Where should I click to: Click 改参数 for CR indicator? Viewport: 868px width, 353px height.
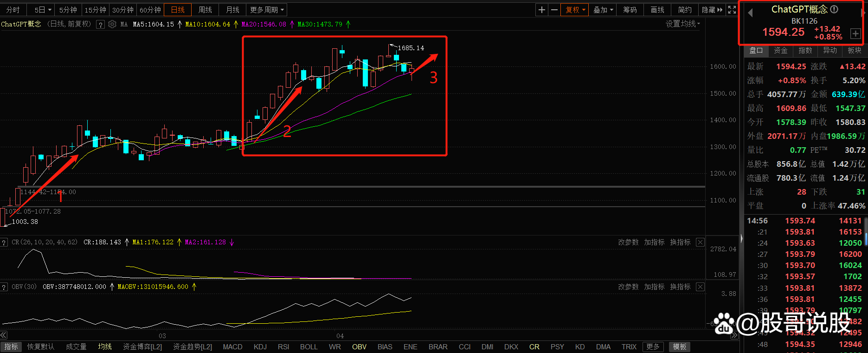tap(628, 242)
